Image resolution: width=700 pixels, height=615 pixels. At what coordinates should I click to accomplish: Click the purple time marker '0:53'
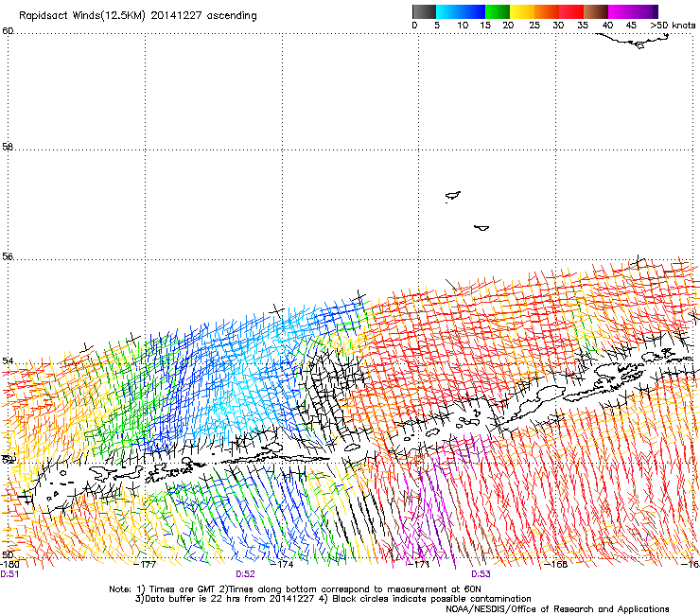[481, 574]
